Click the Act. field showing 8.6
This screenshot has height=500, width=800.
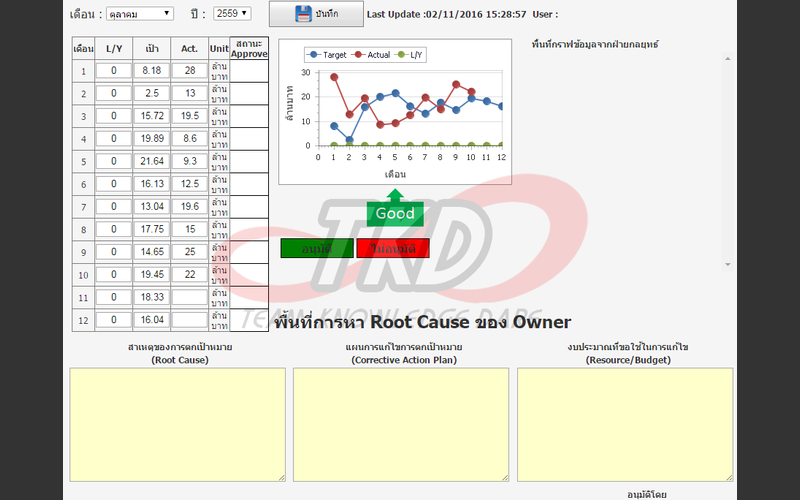click(x=190, y=138)
